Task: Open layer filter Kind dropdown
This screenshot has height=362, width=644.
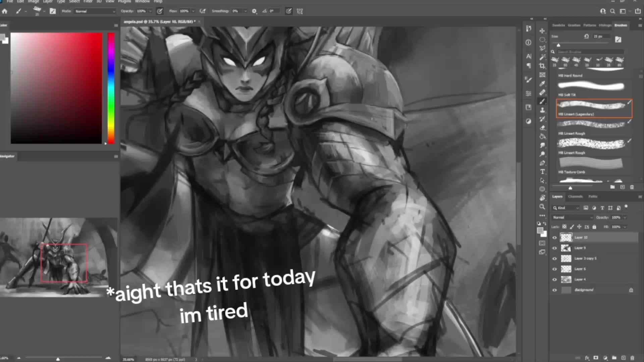Action: tap(566, 208)
